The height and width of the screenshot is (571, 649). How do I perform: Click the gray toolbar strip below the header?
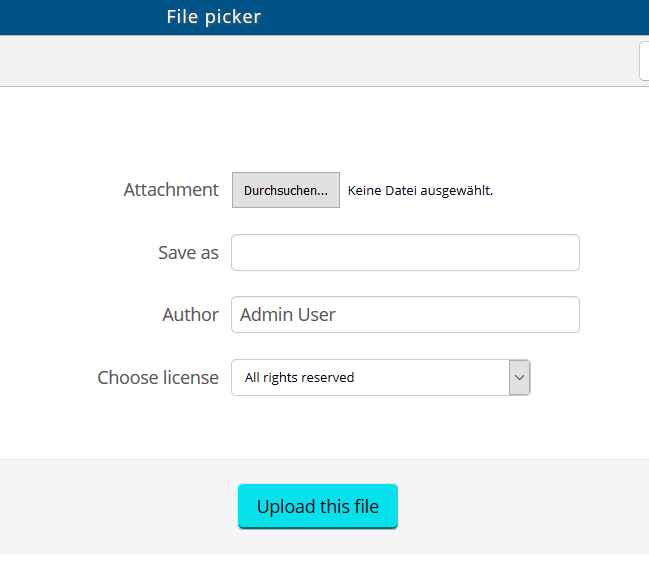(300, 61)
